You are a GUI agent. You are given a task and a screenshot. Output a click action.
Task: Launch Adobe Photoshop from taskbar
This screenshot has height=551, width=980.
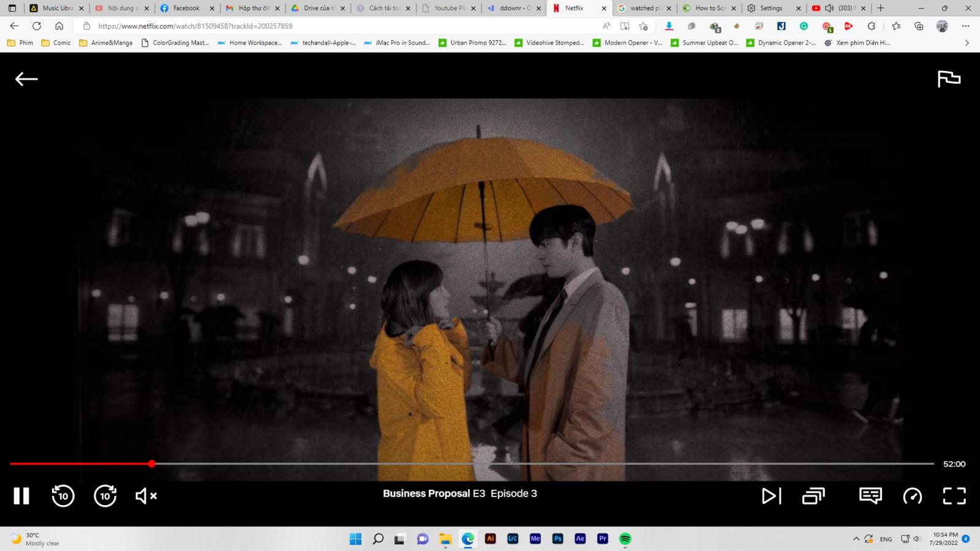(x=557, y=539)
